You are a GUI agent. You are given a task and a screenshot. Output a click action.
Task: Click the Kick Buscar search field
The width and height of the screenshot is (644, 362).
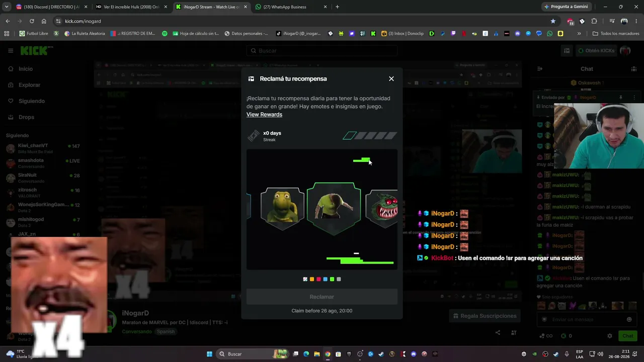pos(322,51)
